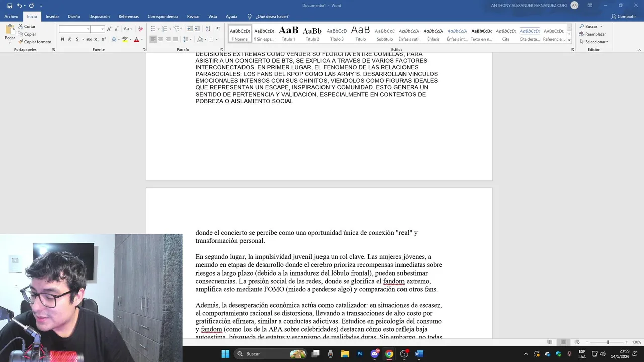Viewport: 644px width, 362px height.
Task: Open the Archivo tab
Action: tap(11, 16)
